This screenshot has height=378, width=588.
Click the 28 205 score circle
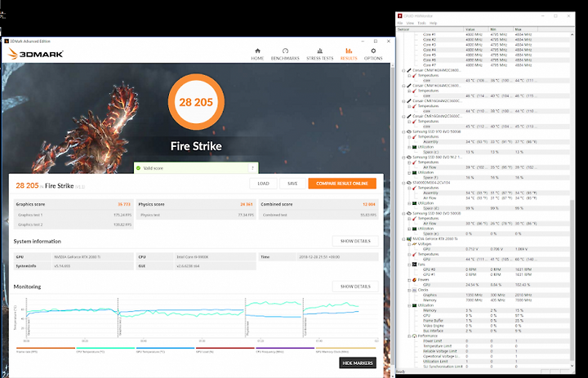(196, 102)
